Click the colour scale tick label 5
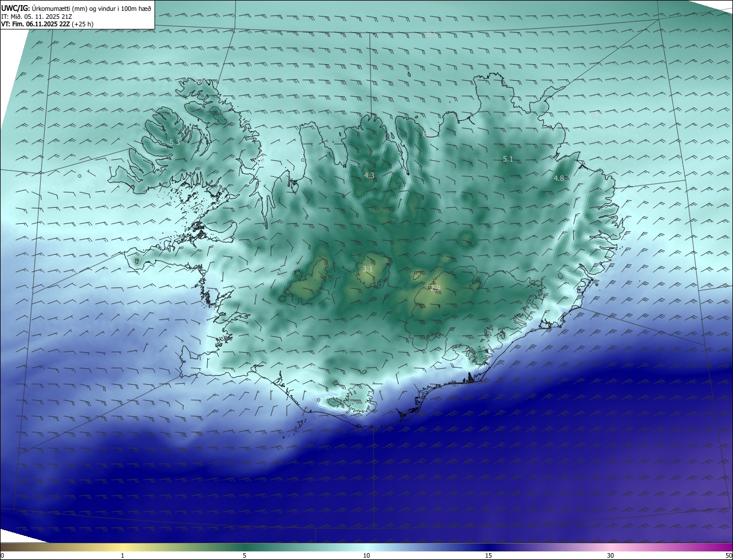This screenshot has width=733, height=560. pyautogui.click(x=245, y=555)
